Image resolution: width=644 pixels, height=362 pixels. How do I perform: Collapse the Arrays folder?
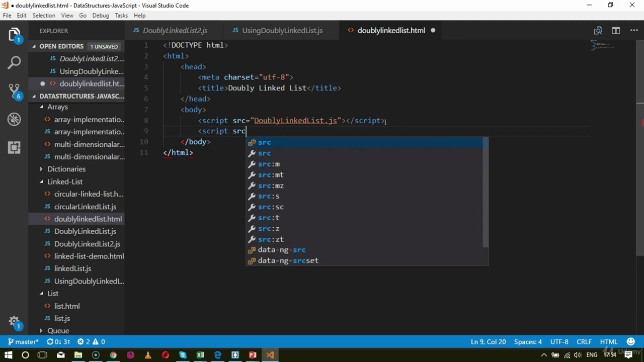coord(42,107)
